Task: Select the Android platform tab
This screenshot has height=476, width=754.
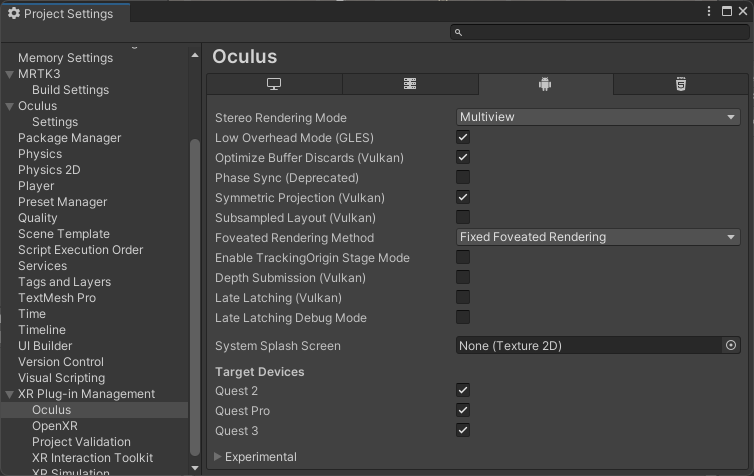Action: click(545, 84)
